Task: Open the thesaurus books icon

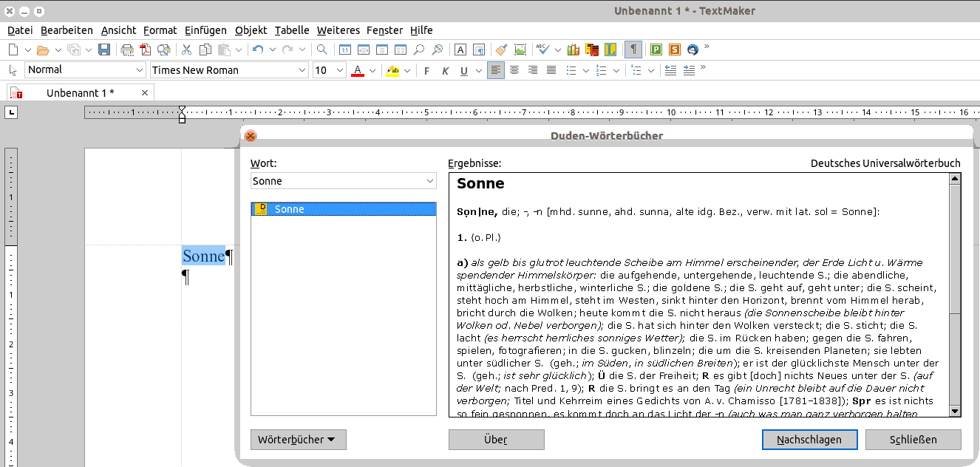Action: 574,50
